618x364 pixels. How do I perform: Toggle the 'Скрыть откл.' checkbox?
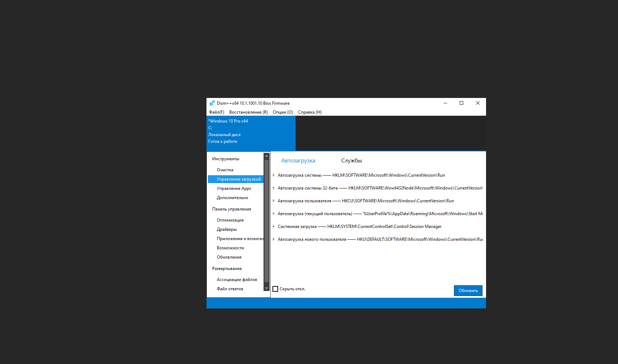pos(275,289)
